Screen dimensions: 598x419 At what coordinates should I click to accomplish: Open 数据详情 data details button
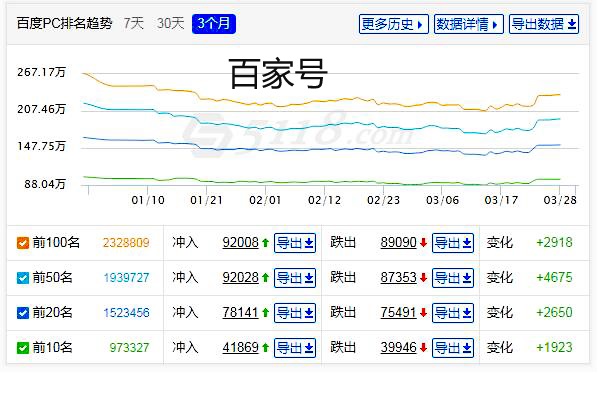point(468,24)
